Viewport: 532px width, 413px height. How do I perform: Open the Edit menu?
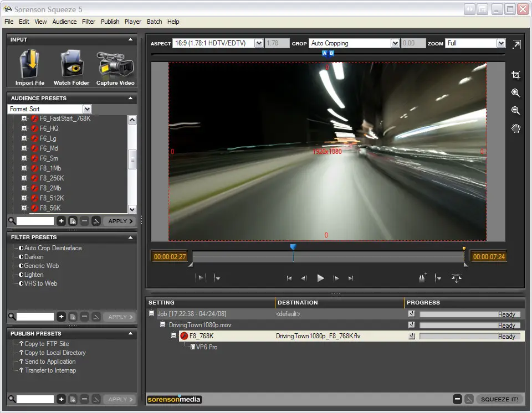tap(24, 22)
